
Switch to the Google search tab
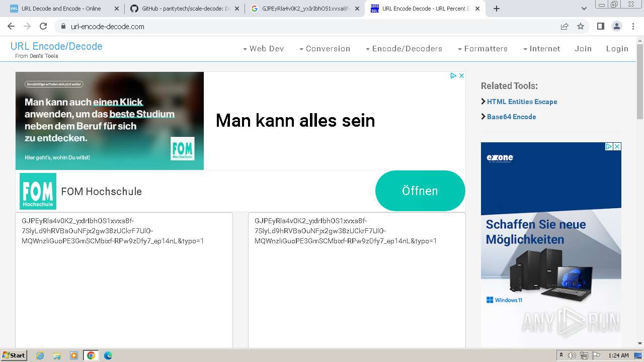click(305, 9)
